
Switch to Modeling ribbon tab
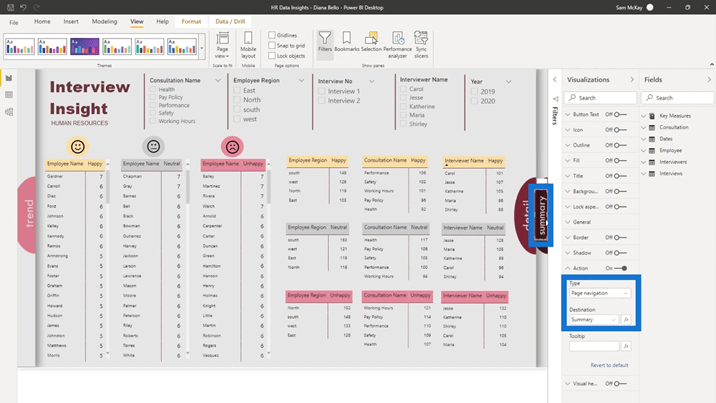[104, 21]
